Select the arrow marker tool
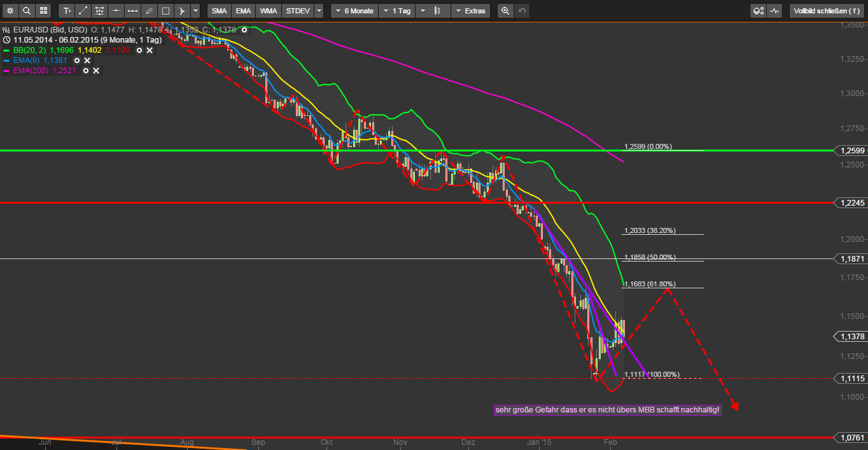The width and height of the screenshot is (868, 450). pyautogui.click(x=182, y=11)
